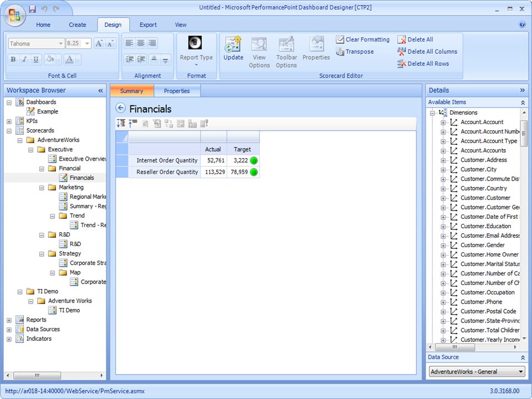
Task: Switch to the Home ribbon tab
Action: click(43, 25)
